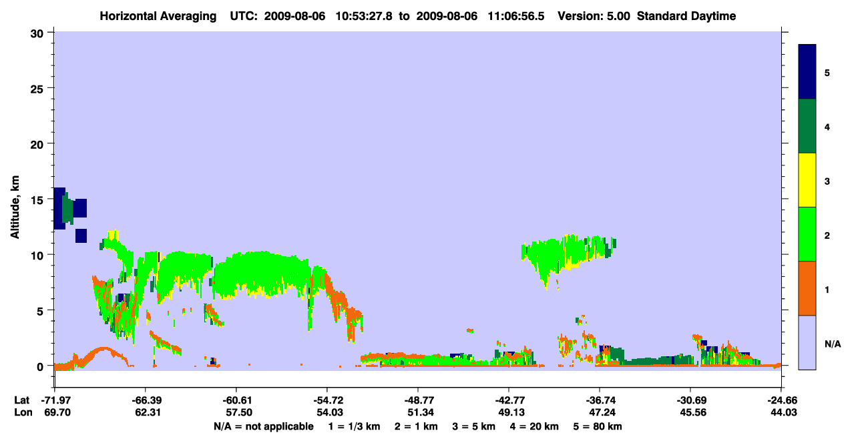
Task: Click the dark blue level 5 colorbar swatch
Action: tap(807, 72)
